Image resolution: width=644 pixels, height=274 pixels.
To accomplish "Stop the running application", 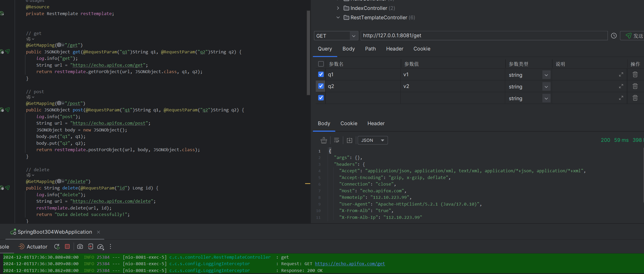I will (67, 246).
